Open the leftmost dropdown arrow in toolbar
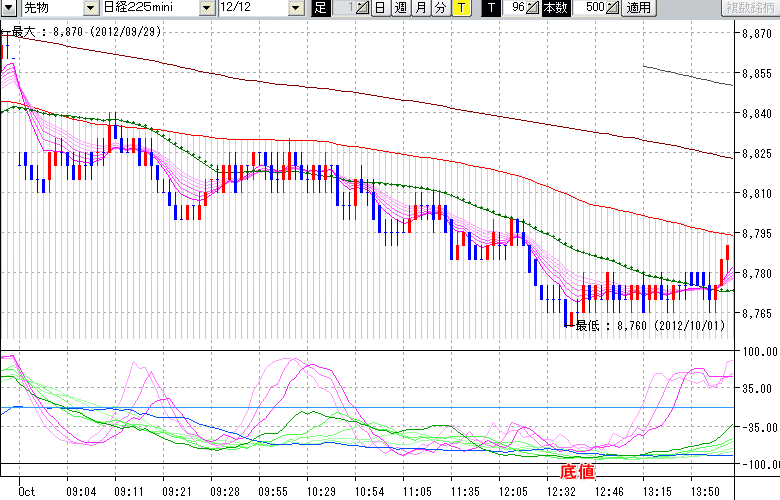 click(x=10, y=8)
